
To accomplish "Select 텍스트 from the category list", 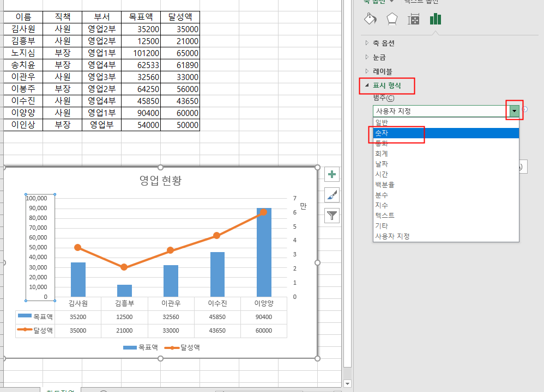I will coord(446,215).
